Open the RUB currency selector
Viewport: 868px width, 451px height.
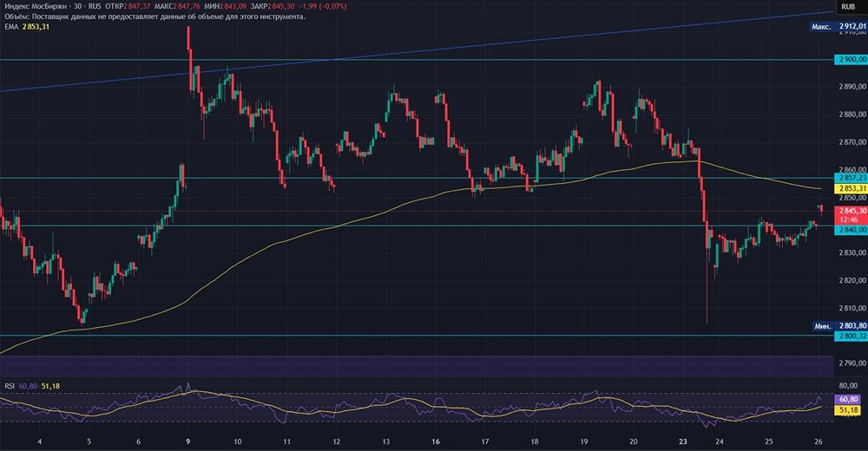[x=848, y=7]
